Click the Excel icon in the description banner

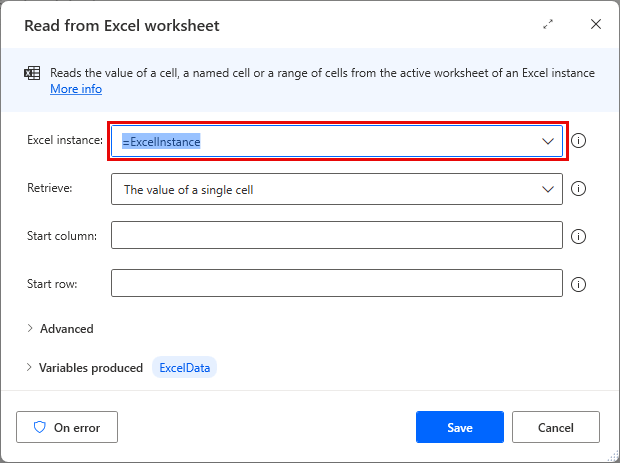32,73
